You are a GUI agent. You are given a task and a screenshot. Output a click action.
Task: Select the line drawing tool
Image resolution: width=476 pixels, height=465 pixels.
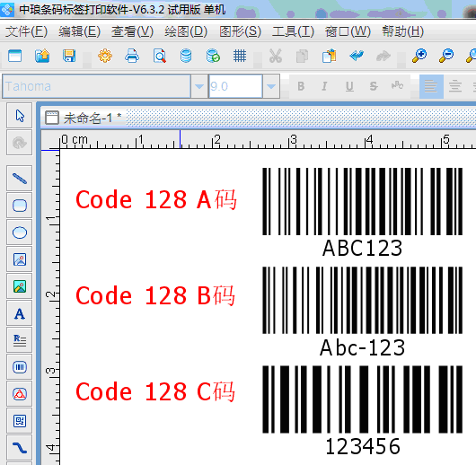(x=20, y=178)
